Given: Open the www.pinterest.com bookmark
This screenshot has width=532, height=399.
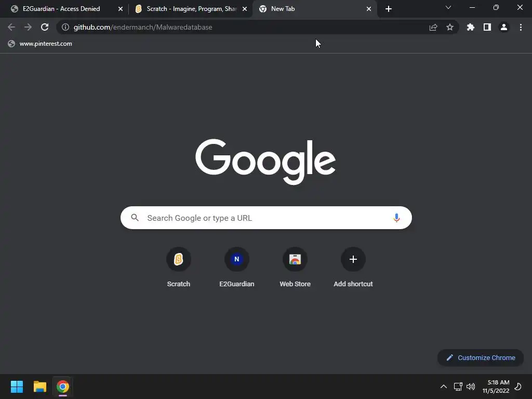Looking at the screenshot, I should tap(40, 44).
